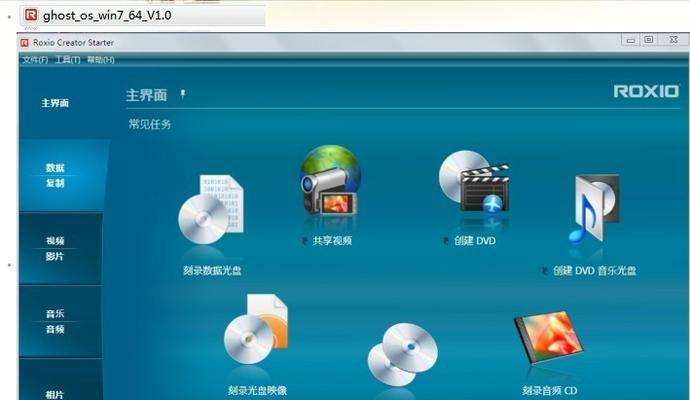This screenshot has height=400, width=690.
Task: Open the 工具(T) menu
Action: tap(68, 60)
